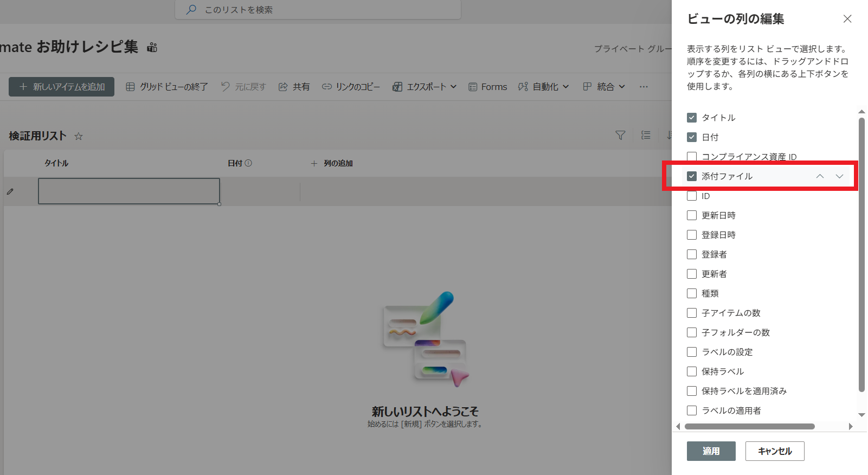Viewport: 868px width, 475px height.
Task: Open the Export (エクスポート) dropdown
Action: pyautogui.click(x=425, y=87)
